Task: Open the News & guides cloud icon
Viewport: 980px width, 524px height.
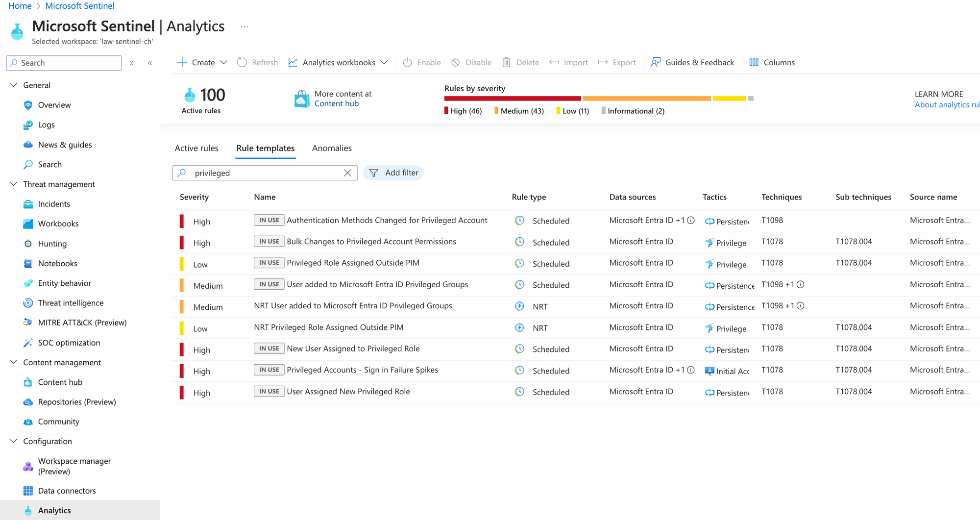Action: 28,145
